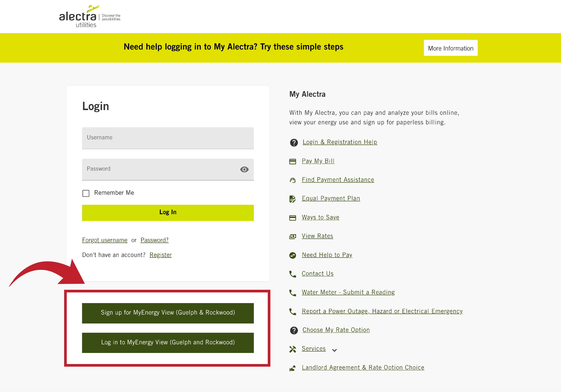The width and height of the screenshot is (561, 392).
Task: Open the Need Help to Pay link
Action: click(x=327, y=255)
